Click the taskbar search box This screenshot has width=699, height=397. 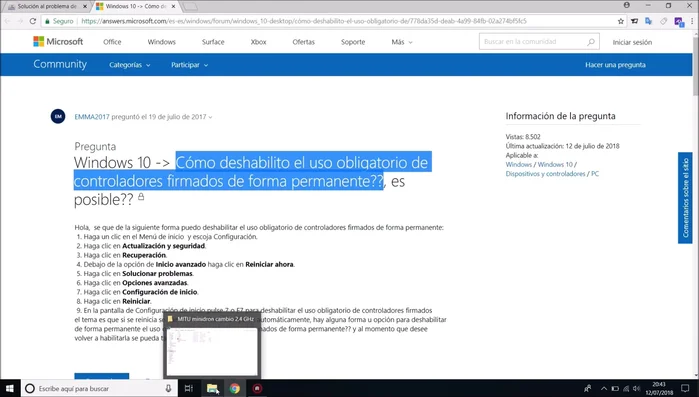pos(99,389)
